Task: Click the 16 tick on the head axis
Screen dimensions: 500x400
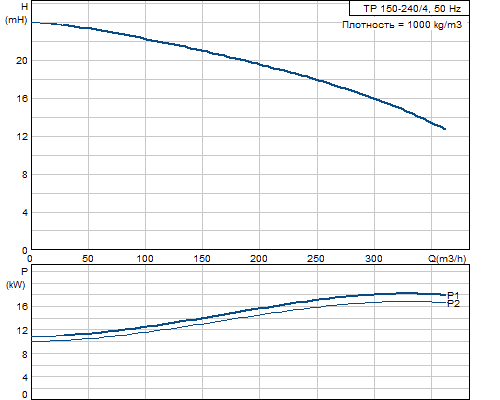Action: (x=22, y=99)
